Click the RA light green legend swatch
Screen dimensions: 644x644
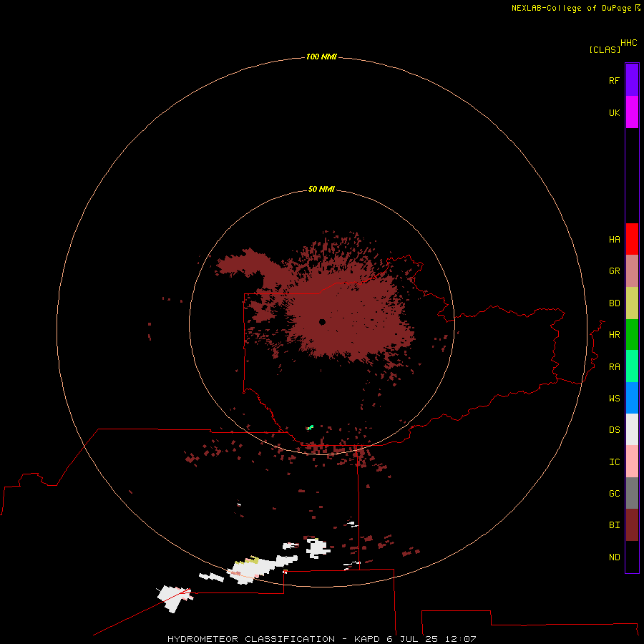(x=632, y=366)
